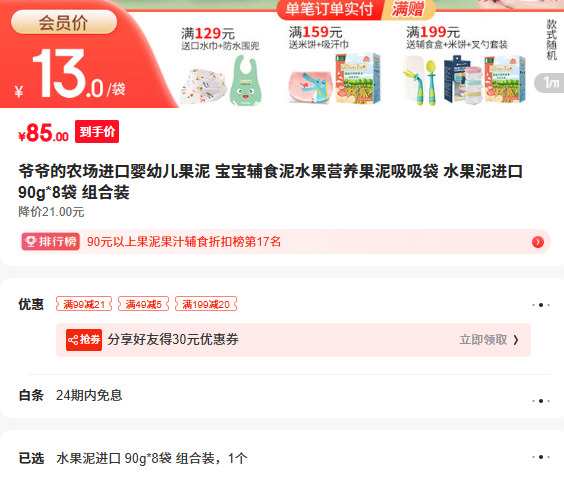This screenshot has width=564, height=488.
Task: Tap the fork and spoon set image
Action: [421, 82]
